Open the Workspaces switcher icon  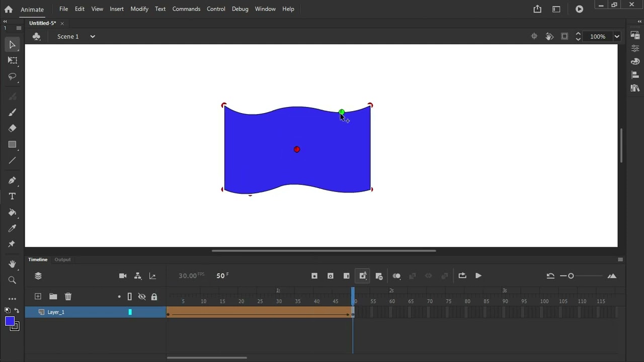pyautogui.click(x=556, y=9)
